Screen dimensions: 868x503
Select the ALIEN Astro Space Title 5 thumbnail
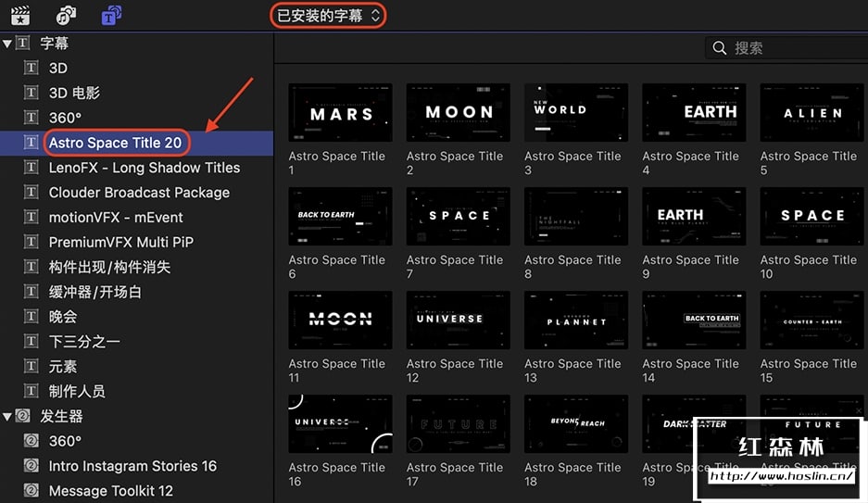point(812,113)
